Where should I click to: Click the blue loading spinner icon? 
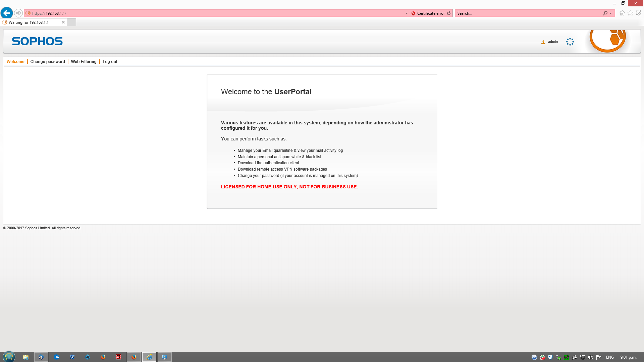[570, 42]
